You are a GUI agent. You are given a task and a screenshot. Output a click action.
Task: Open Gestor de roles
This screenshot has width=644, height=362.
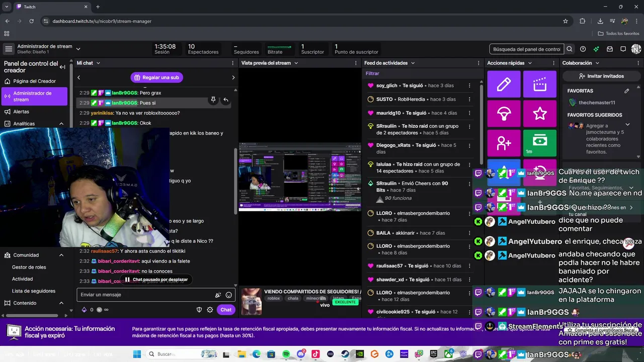(29, 267)
